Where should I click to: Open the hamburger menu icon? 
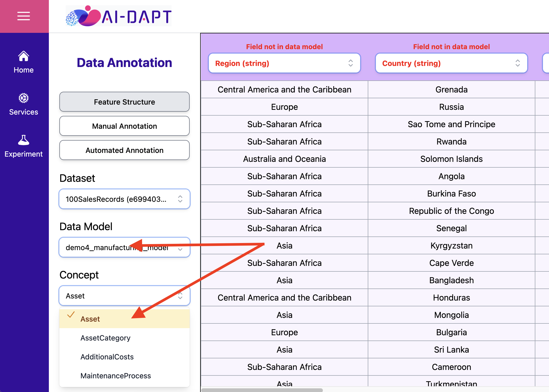[24, 16]
